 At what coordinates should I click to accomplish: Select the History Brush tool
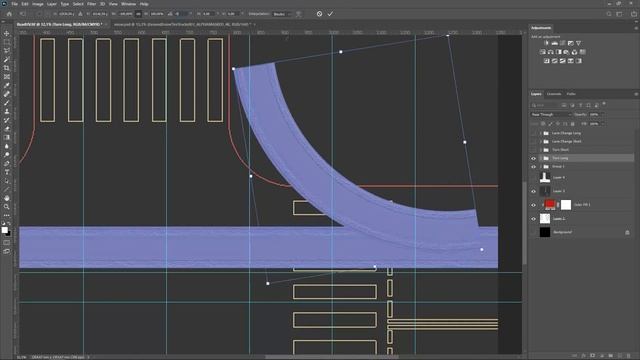[7, 120]
